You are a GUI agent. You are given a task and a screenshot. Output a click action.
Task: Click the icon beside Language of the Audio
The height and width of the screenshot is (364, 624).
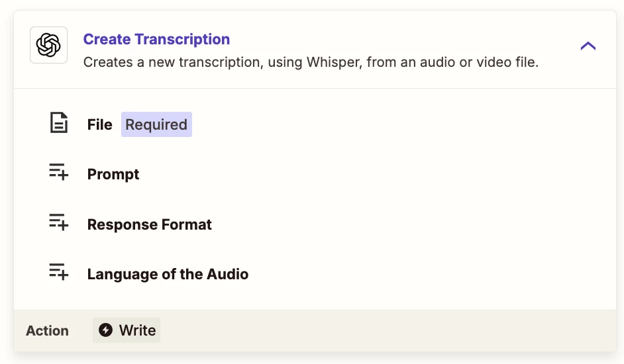coord(58,272)
